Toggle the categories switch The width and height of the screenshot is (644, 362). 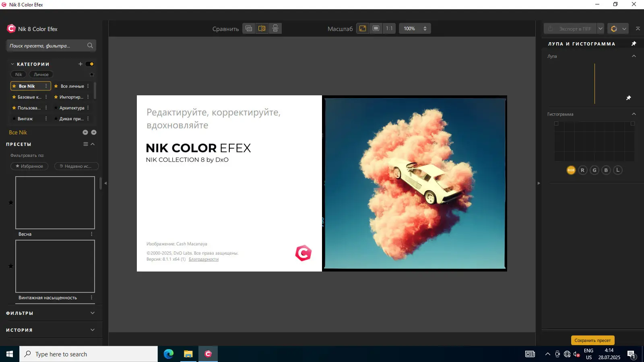90,64
